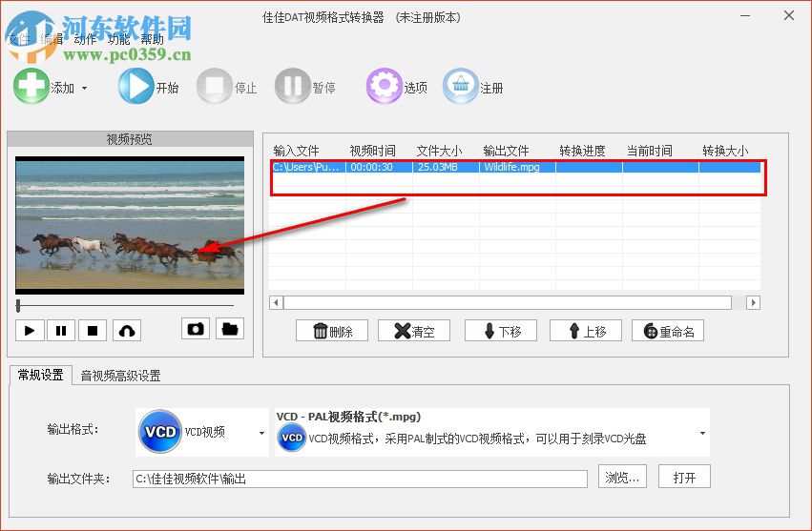Image resolution: width=812 pixels, height=531 pixels.
Task: Switch to the 音视频高级设置 tab
Action: [120, 376]
